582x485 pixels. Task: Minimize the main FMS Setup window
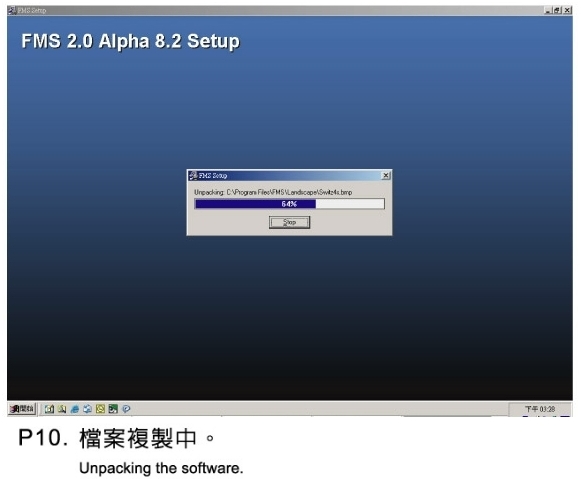[548, 10]
